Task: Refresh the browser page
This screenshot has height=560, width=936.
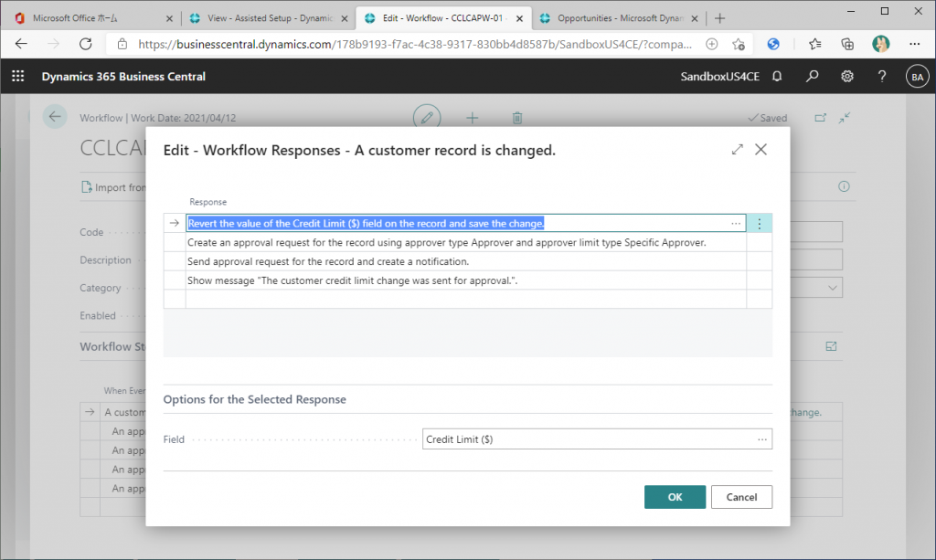Action: (x=85, y=44)
